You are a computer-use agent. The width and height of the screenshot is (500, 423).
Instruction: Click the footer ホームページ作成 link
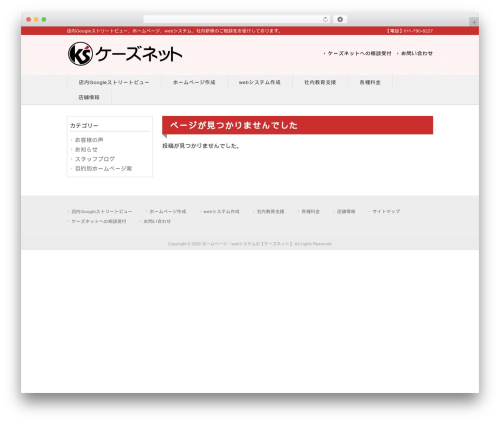pyautogui.click(x=168, y=211)
